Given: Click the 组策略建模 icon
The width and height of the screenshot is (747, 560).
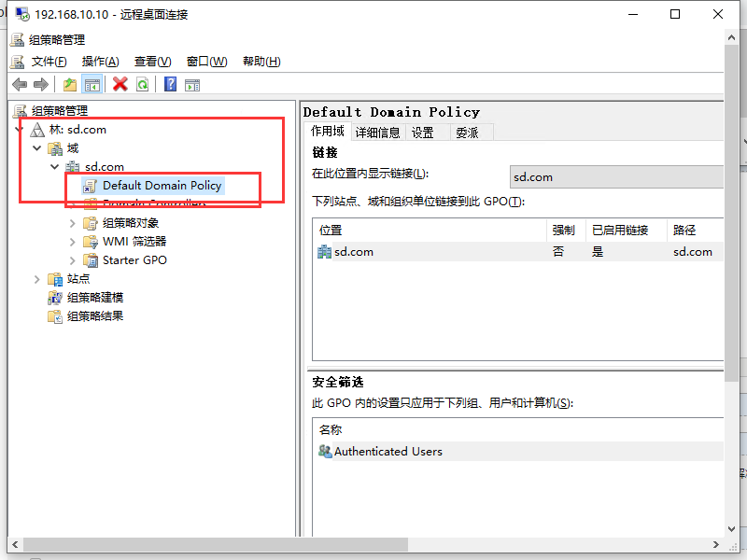Looking at the screenshot, I should [55, 298].
